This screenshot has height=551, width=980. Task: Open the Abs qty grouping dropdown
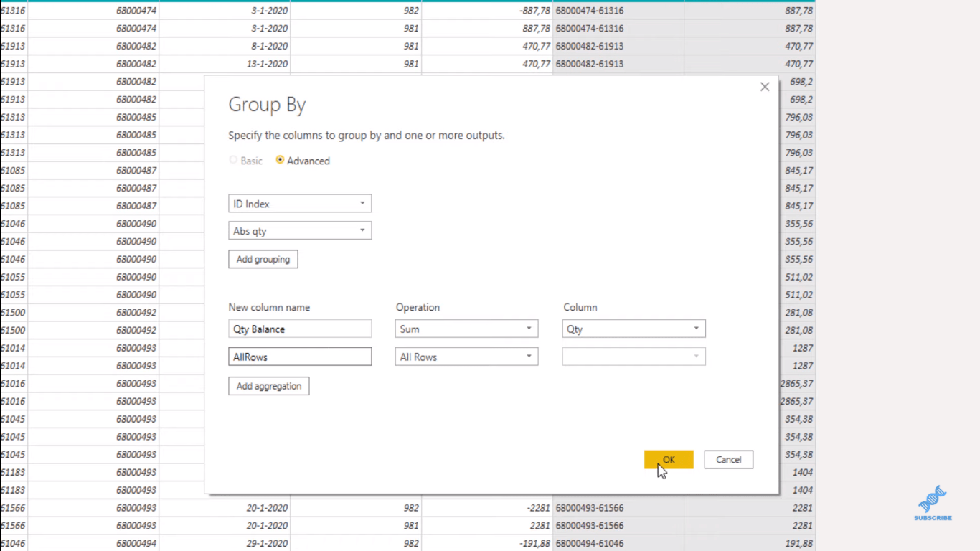(x=300, y=231)
